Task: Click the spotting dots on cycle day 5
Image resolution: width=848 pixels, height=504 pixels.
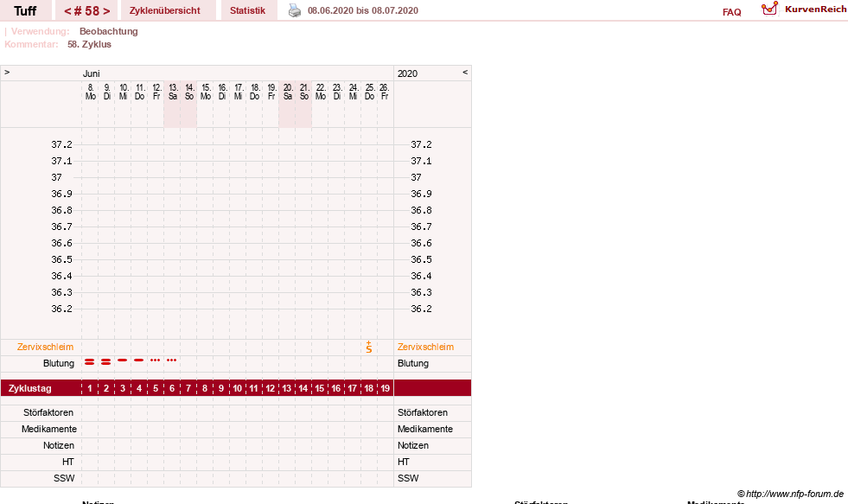Action: (x=156, y=360)
